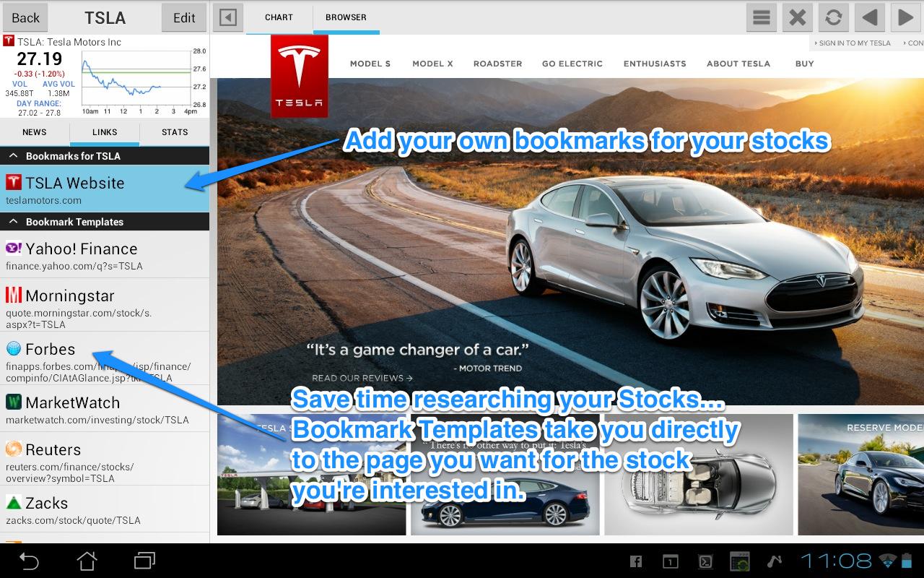Go back in the embedded browser
This screenshot has width=924, height=578.
coord(870,17)
